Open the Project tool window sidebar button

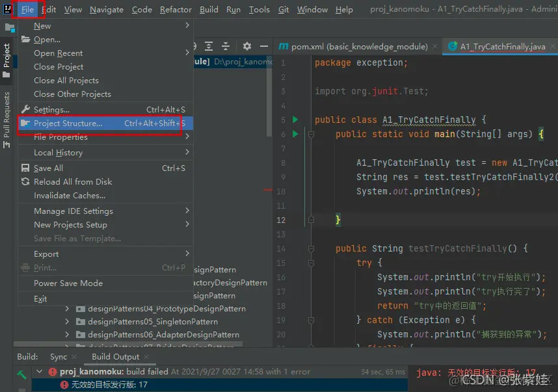click(7, 60)
